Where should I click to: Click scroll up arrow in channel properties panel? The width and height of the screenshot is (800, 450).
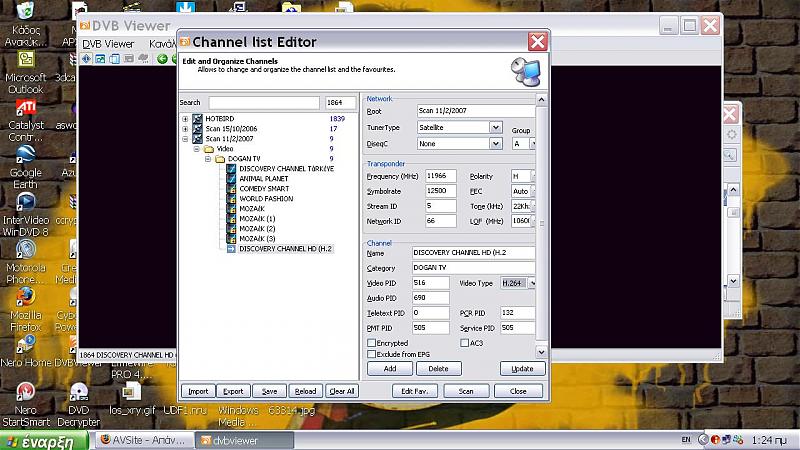pyautogui.click(x=541, y=99)
